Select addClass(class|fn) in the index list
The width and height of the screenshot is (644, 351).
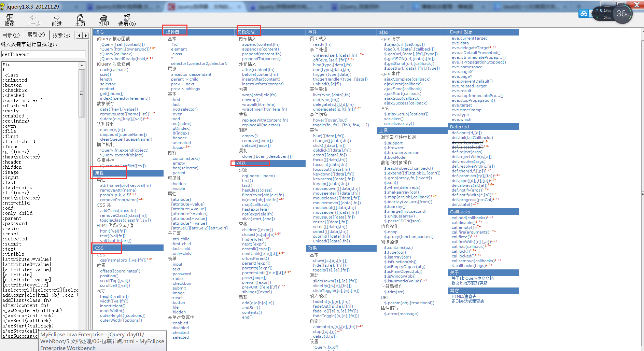point(27,300)
